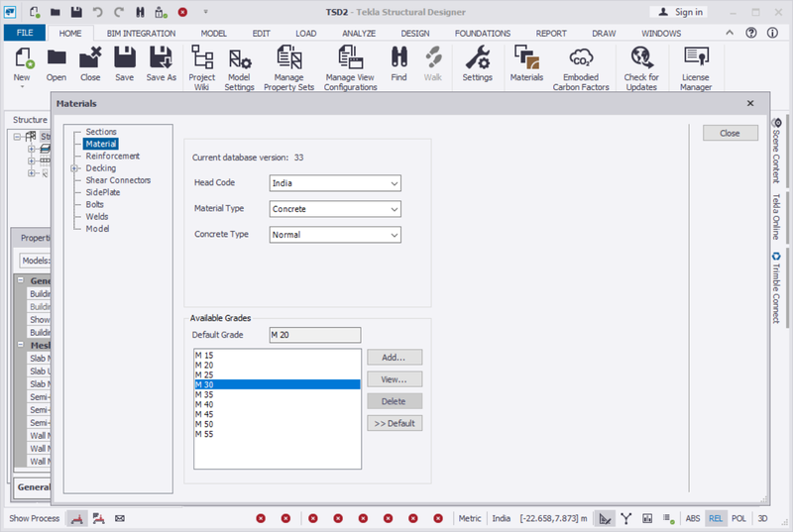Open the FILE menu
The image size is (793, 532).
coord(25,33)
